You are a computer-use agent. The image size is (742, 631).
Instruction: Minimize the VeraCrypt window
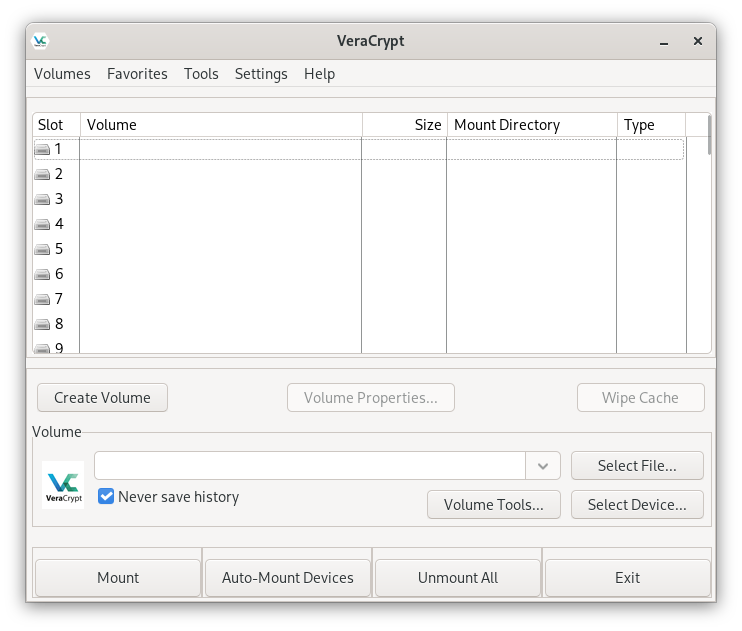click(664, 42)
